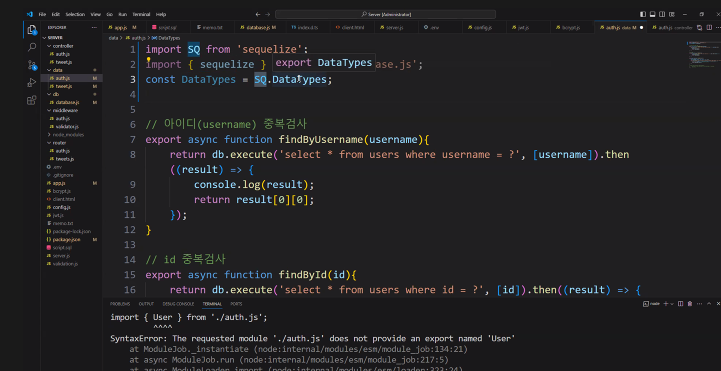721x371 pixels.
Task: Open the PROBLEMS panel tab
Action: 120,304
